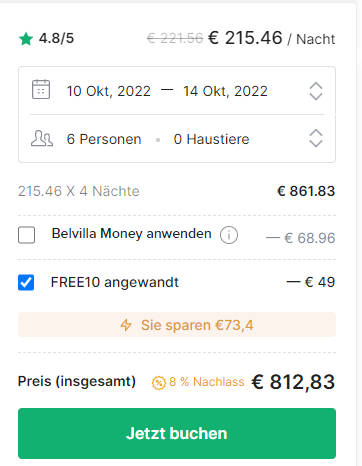Expand the guests and pets selector chevrons

(x=316, y=138)
